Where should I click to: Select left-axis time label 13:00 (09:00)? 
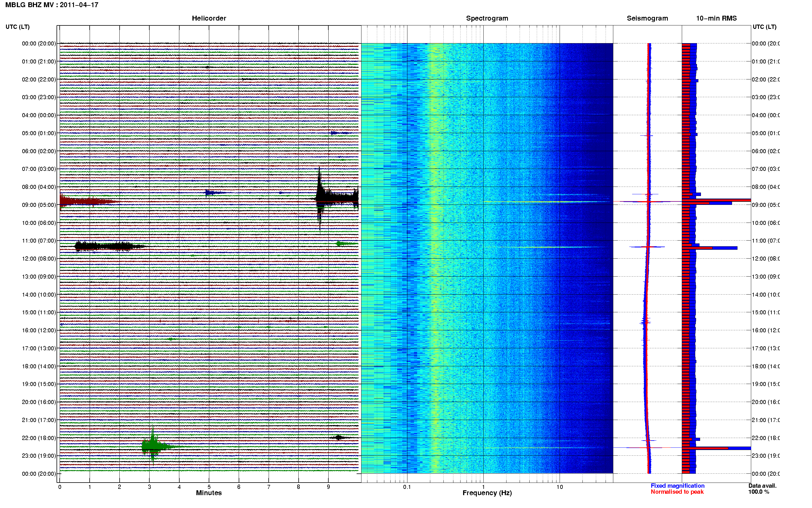tap(39, 277)
